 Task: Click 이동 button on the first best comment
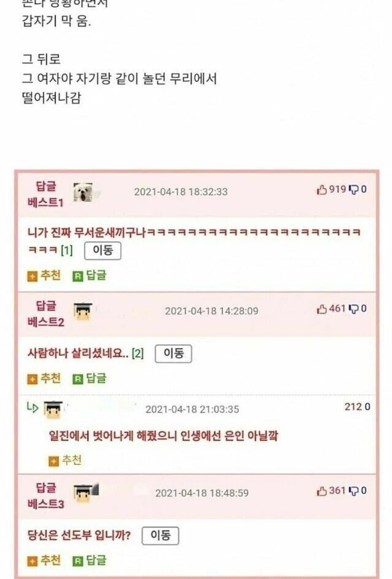103,251
